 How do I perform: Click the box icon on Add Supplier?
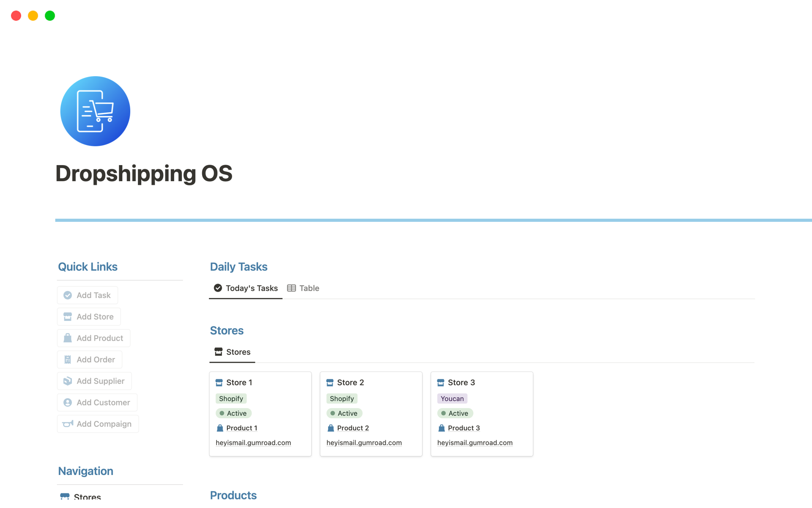tap(68, 381)
